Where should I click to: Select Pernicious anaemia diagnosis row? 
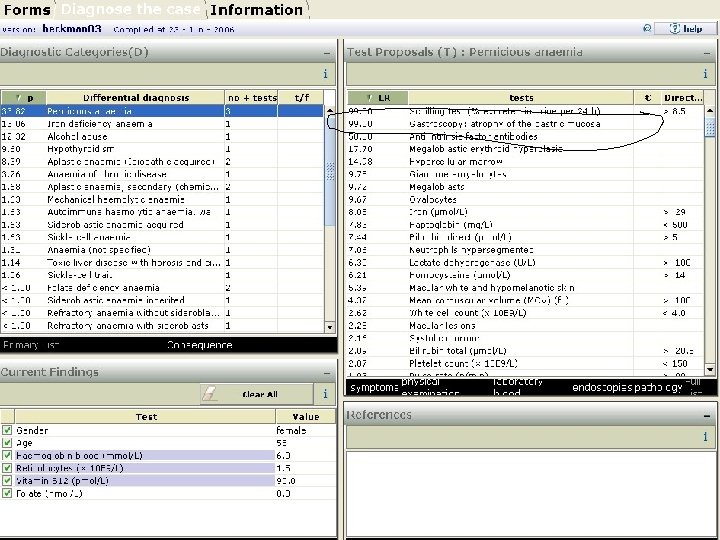pyautogui.click(x=162, y=111)
